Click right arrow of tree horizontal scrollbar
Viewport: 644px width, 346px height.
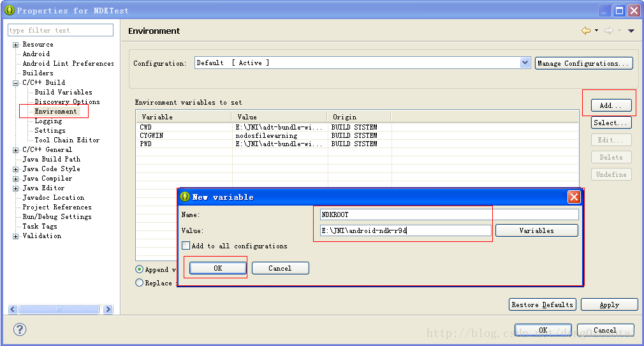tap(108, 309)
